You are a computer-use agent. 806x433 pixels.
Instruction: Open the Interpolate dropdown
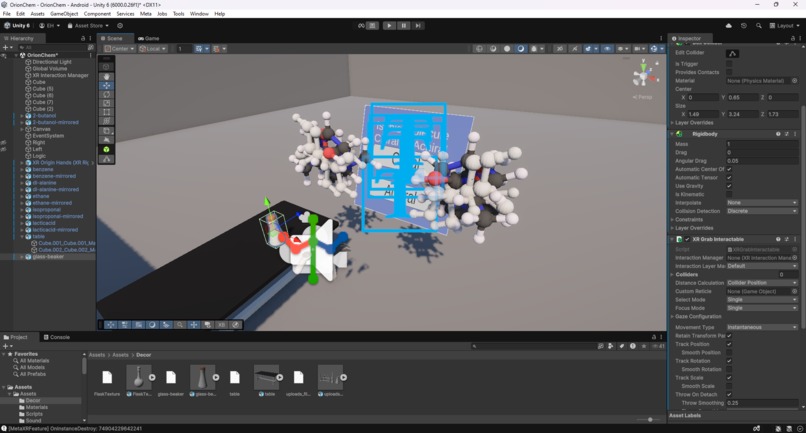tap(762, 203)
